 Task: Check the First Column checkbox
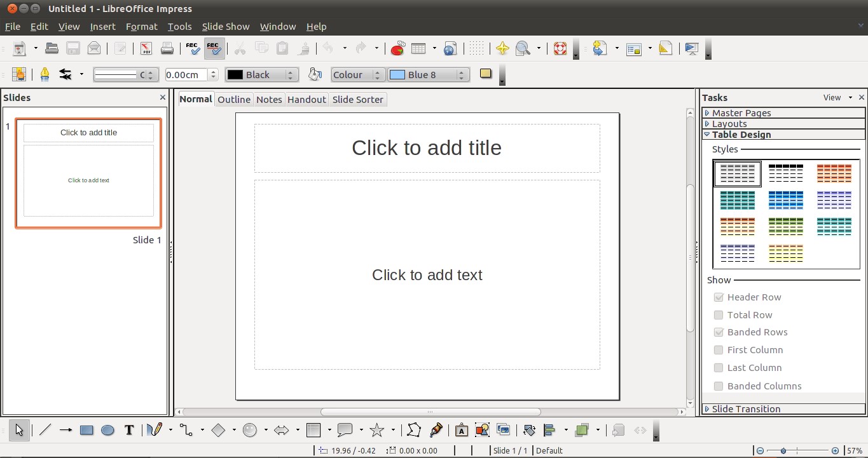click(x=719, y=349)
